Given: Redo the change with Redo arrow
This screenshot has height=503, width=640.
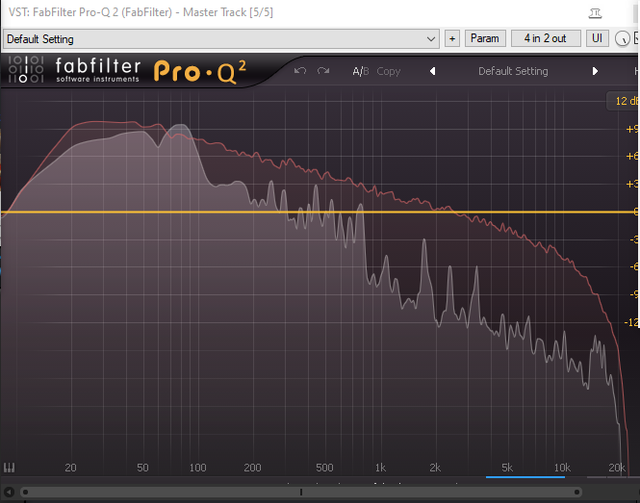Looking at the screenshot, I should click(323, 71).
